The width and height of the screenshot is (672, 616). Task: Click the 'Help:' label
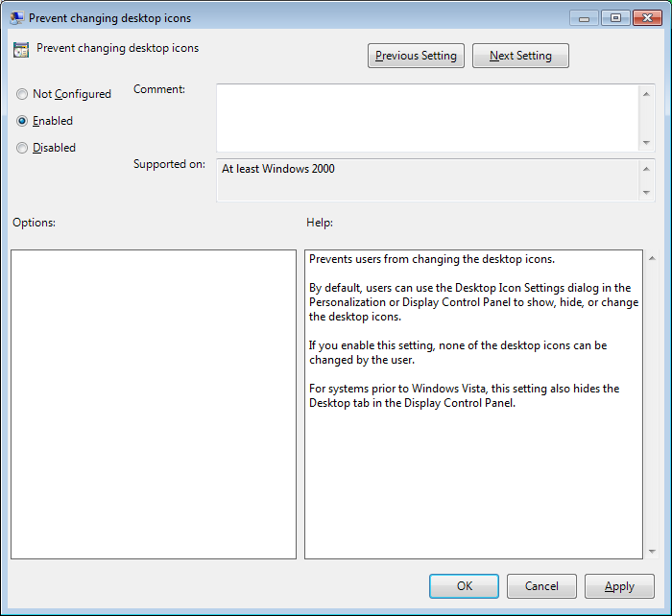(320, 223)
